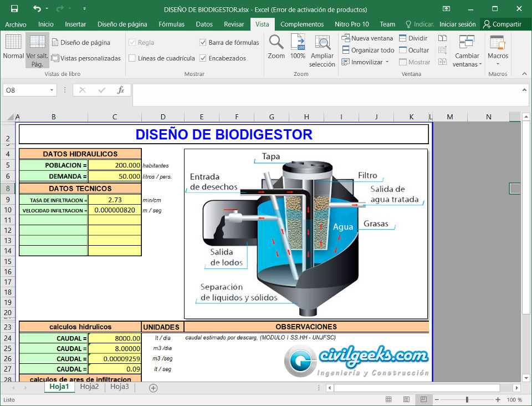Screen dimensions: 532x406
Task: Click the Compartir share button
Action: tap(502, 24)
